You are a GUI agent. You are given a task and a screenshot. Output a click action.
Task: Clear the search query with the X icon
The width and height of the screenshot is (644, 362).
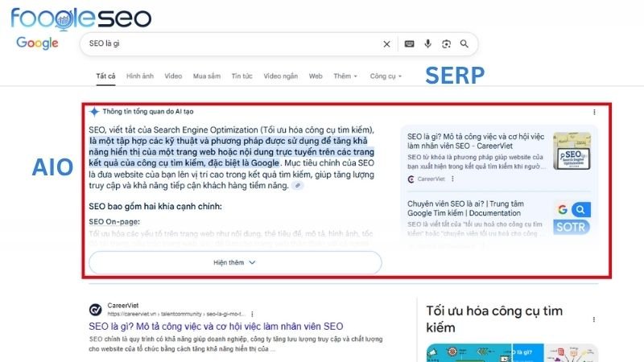(x=386, y=44)
